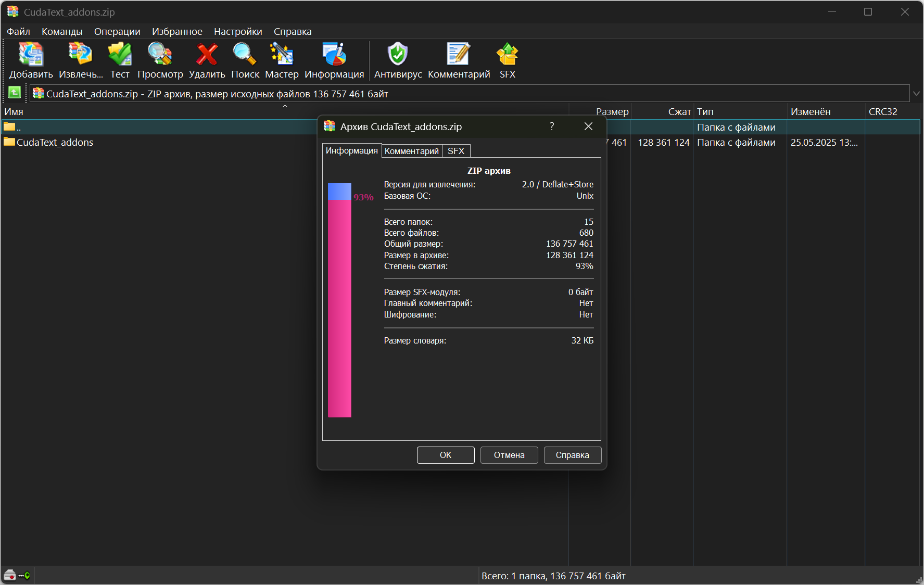Click the WinRAR icon in main title bar
The image size is (924, 585).
(x=12, y=11)
